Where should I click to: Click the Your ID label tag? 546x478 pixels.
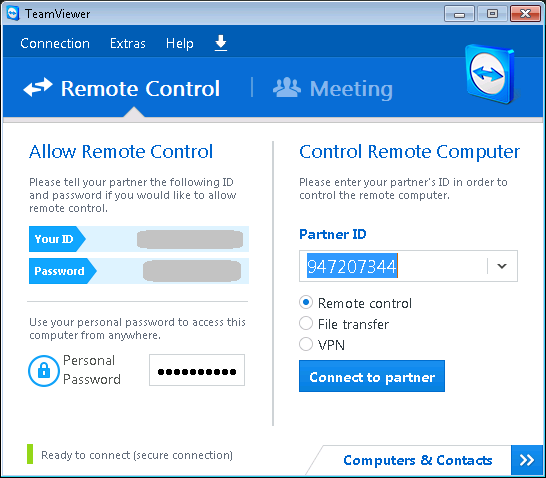57,239
